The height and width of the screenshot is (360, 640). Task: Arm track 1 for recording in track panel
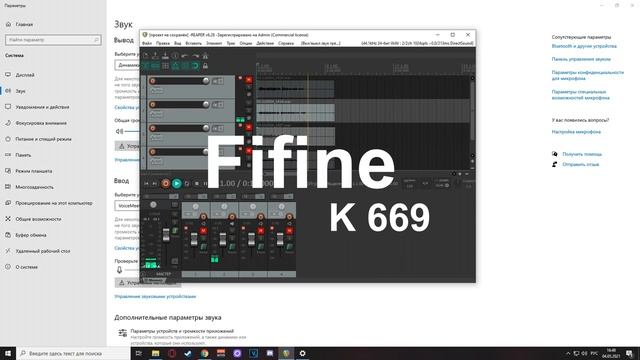click(153, 81)
